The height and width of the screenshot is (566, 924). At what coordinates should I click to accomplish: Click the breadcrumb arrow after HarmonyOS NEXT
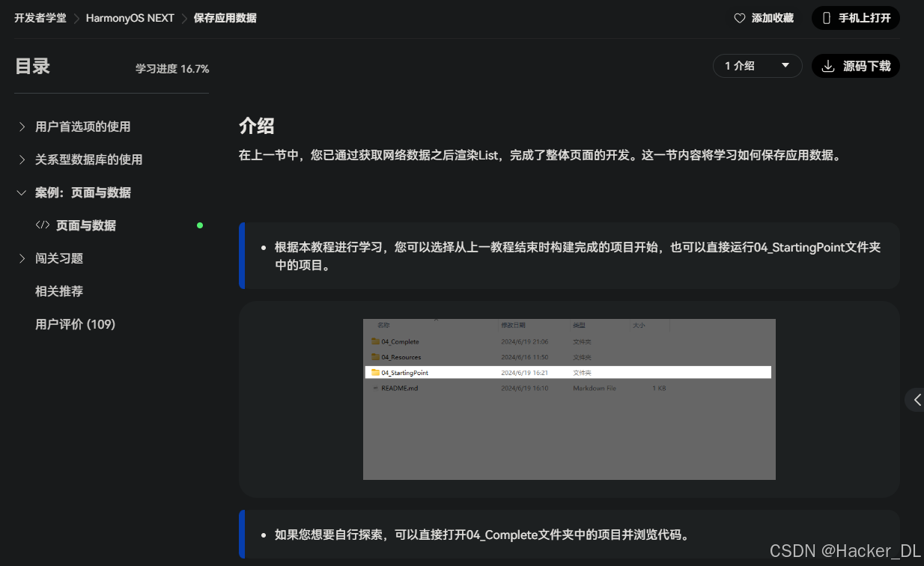click(184, 18)
